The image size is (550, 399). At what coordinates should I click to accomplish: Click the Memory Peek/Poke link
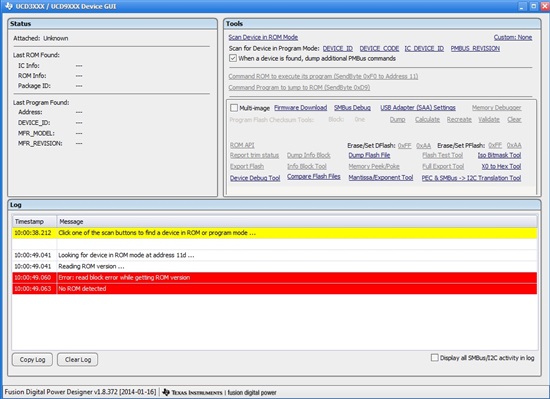coord(374,167)
